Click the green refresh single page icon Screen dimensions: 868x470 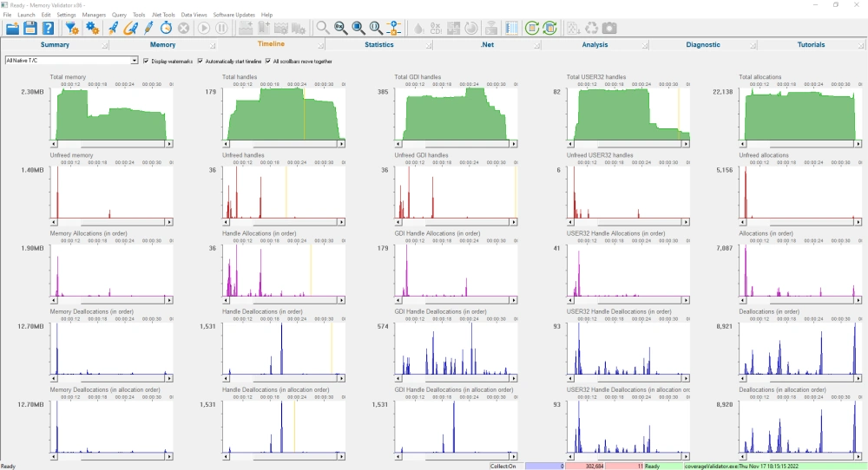click(x=532, y=29)
